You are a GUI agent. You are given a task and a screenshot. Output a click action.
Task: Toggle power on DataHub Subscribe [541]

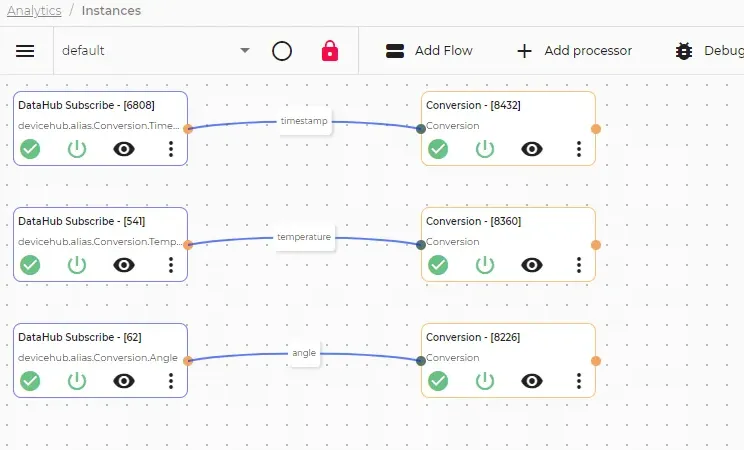pos(77,265)
